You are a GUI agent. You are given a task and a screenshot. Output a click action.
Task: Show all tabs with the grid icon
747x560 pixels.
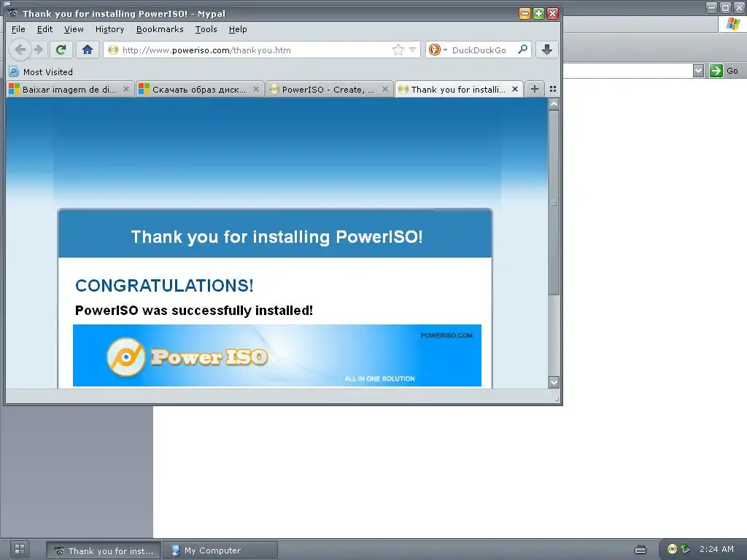pos(553,89)
